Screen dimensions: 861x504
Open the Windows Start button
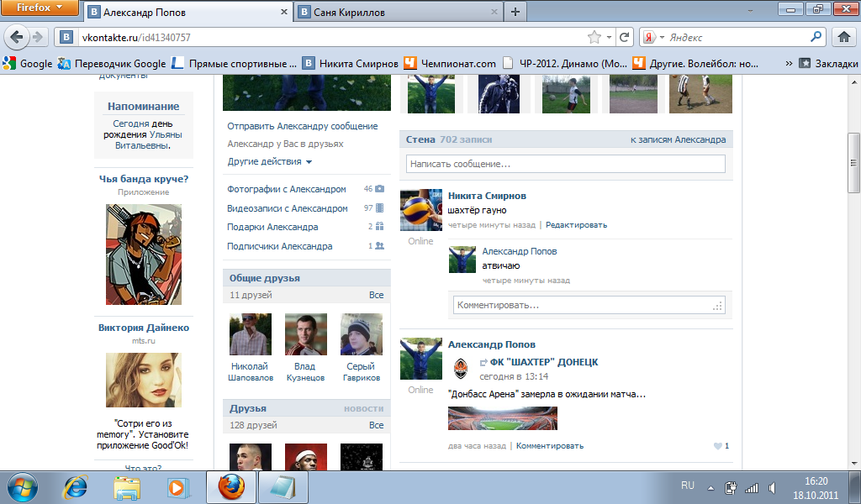coord(23,487)
